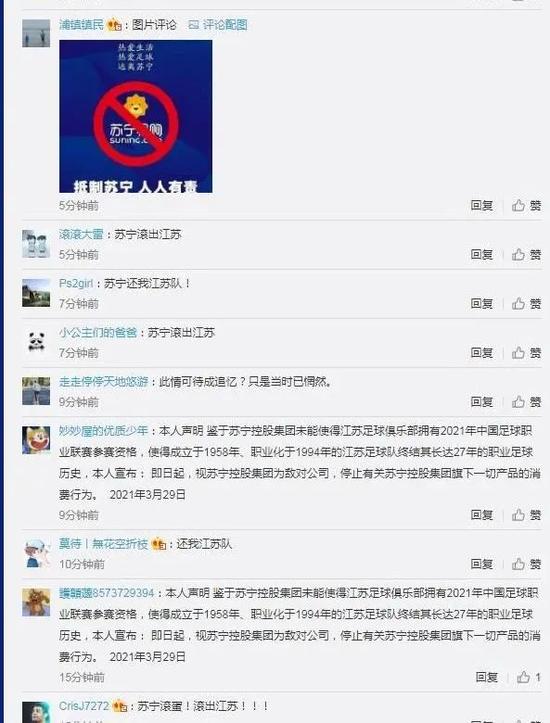Open the boycott Suning picture thumbnail

136,116
